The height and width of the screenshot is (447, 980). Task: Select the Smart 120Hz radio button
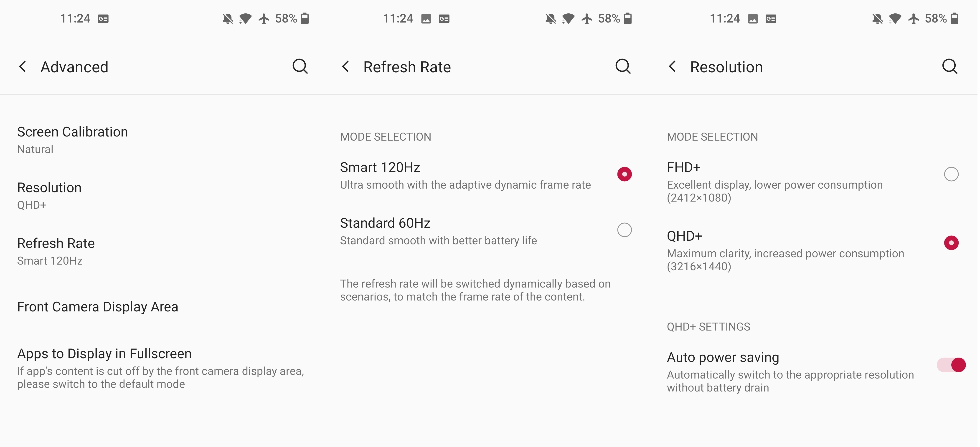tap(624, 174)
